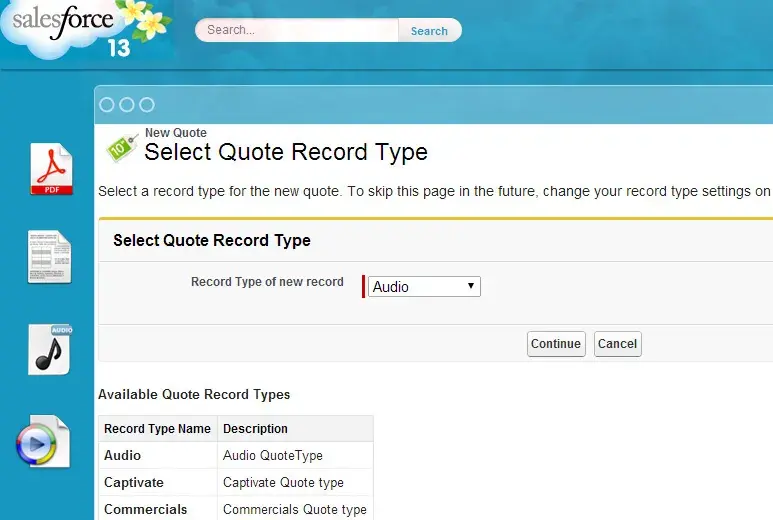Click the Available Quote Record Types heading
Screen dimensions: 773x520
click(x=194, y=395)
